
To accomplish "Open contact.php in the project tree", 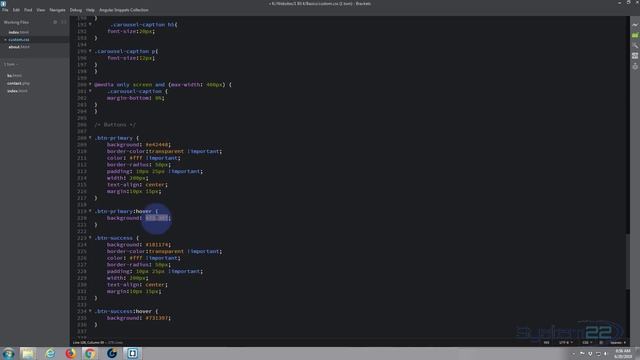I will (18, 83).
